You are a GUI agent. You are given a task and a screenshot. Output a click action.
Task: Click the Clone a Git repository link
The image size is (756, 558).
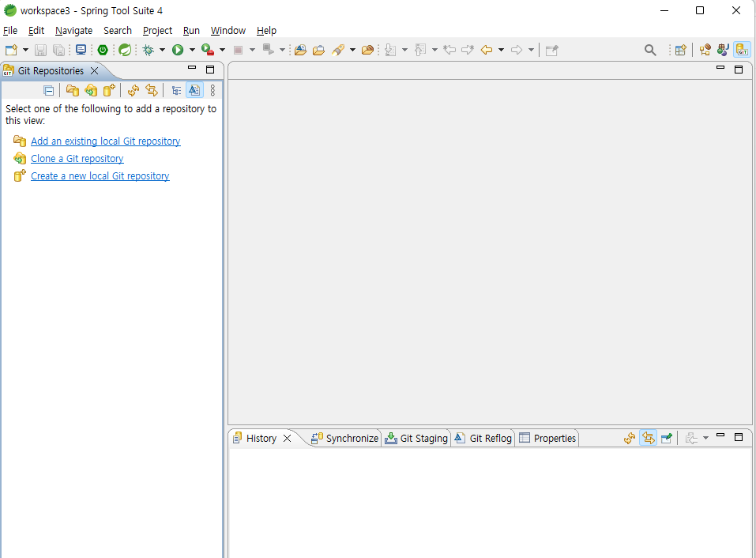click(x=77, y=158)
